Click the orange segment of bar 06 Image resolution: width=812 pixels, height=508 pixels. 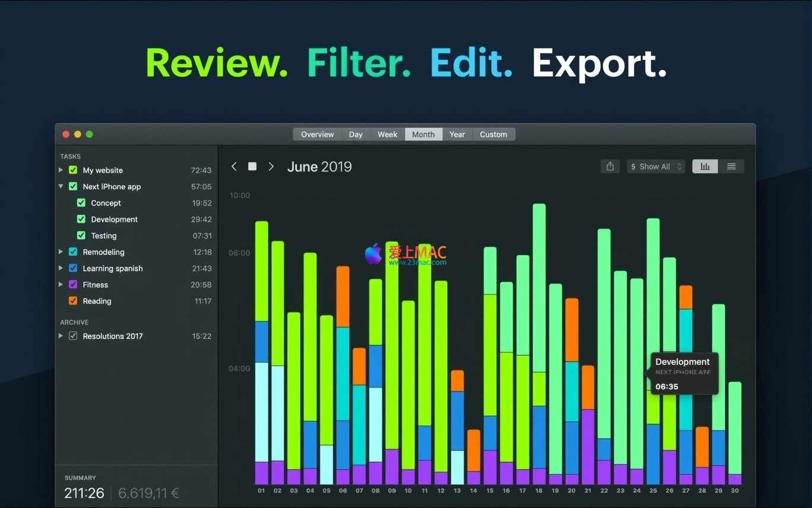[342, 297]
